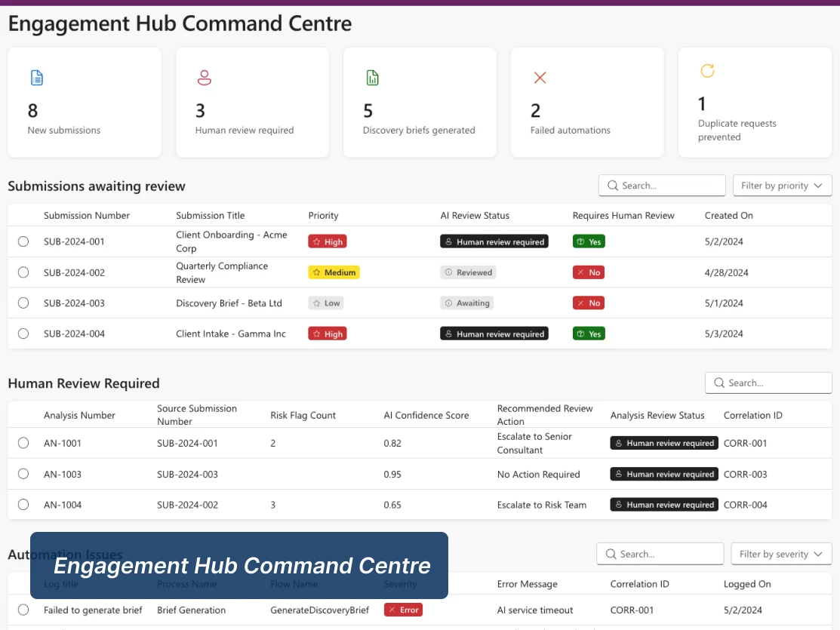This screenshot has width=840, height=630.
Task: Click the magnifier icon in Automation Issues search
Action: 611,554
